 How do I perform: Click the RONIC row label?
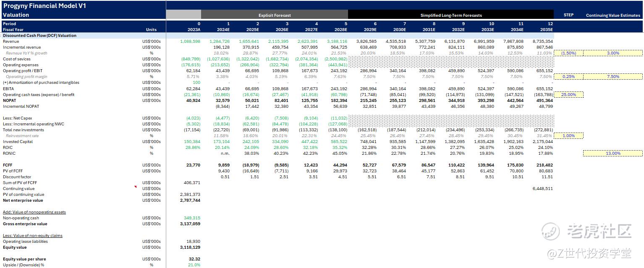tap(8, 154)
